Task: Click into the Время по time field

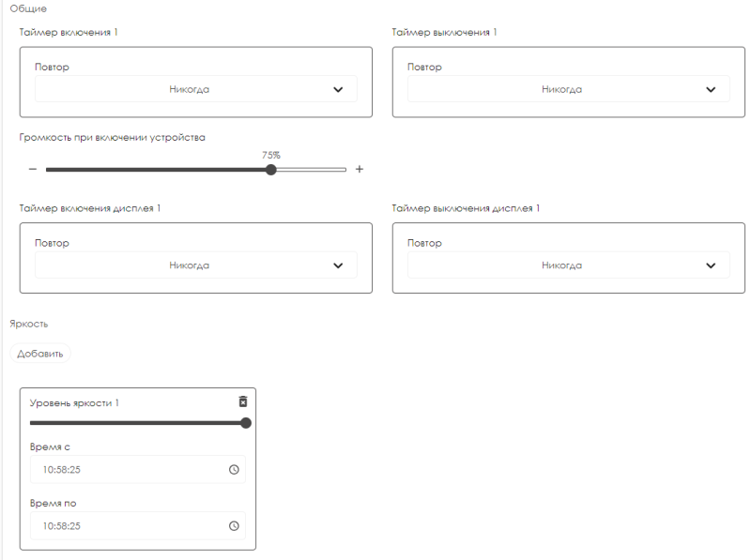Action: click(122, 526)
